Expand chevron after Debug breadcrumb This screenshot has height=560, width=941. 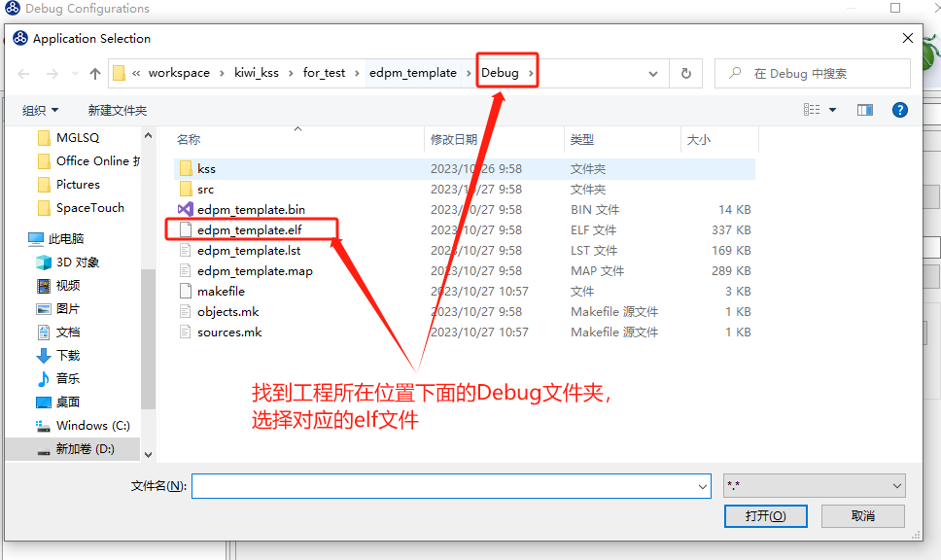coord(531,73)
